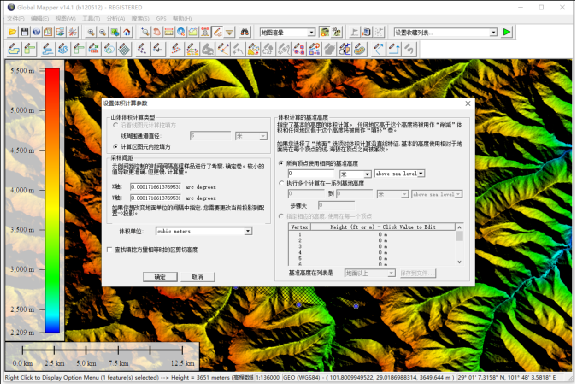The image size is (575, 384).
Task: Open the 编辑(E) menu
Action: (40, 18)
